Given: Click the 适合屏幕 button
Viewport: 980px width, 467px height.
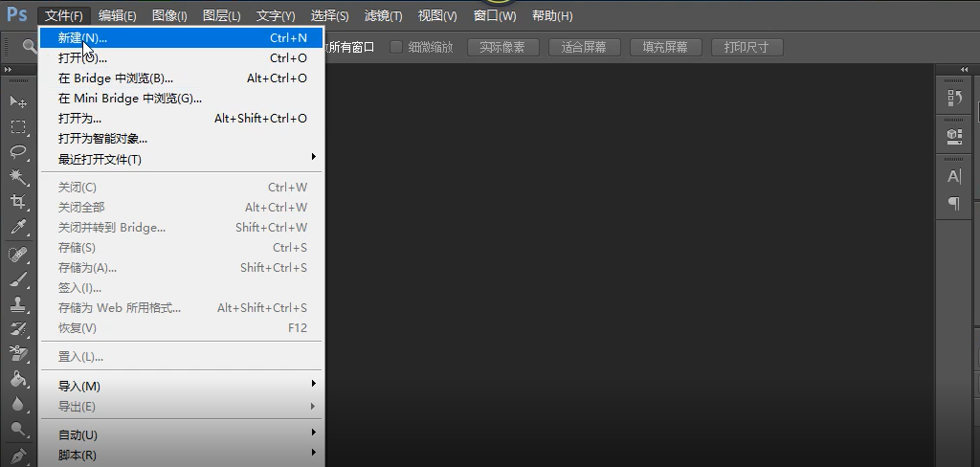Looking at the screenshot, I should tap(585, 48).
